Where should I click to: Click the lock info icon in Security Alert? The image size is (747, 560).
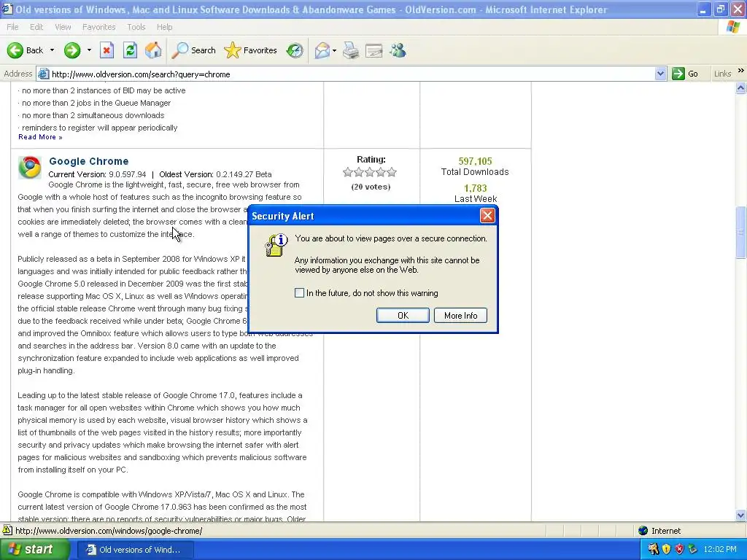[x=276, y=245]
